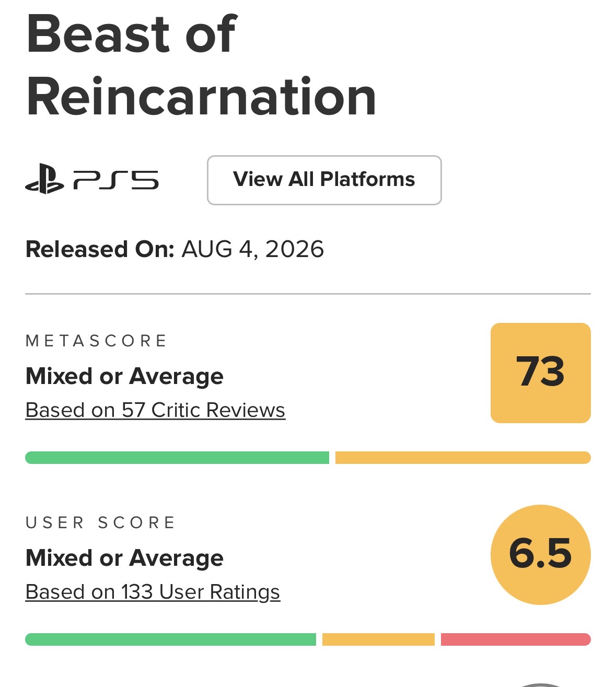Click the PS5 platform wordmark
The image size is (616, 687).
tap(115, 180)
